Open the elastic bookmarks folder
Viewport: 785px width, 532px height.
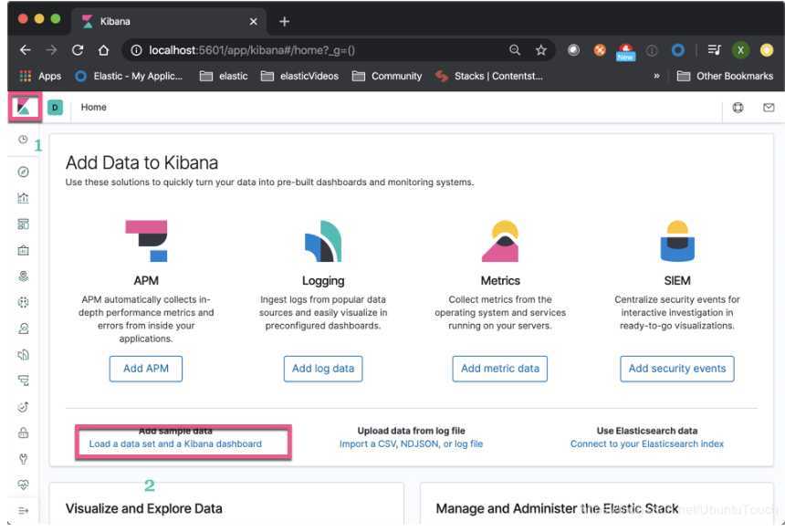224,76
